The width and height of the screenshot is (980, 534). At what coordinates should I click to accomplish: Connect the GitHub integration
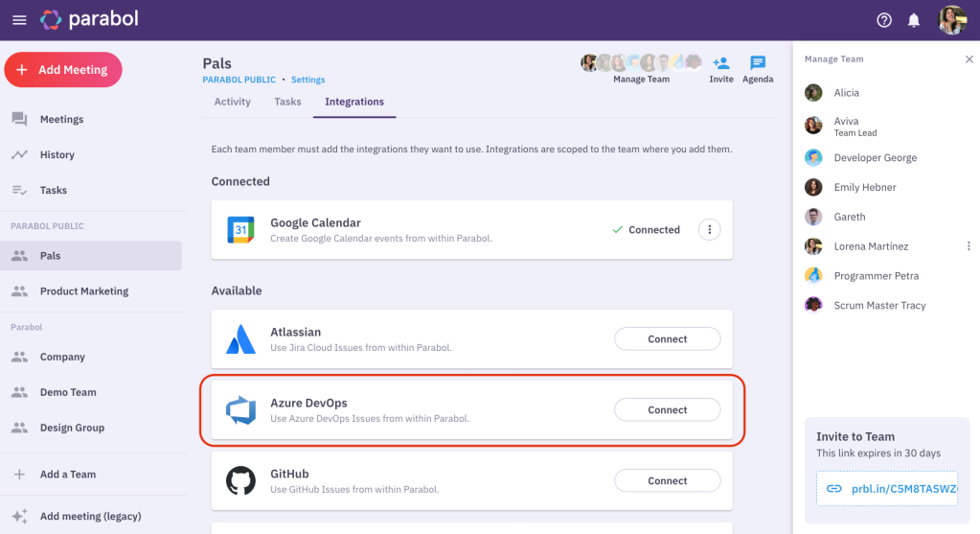pos(668,481)
